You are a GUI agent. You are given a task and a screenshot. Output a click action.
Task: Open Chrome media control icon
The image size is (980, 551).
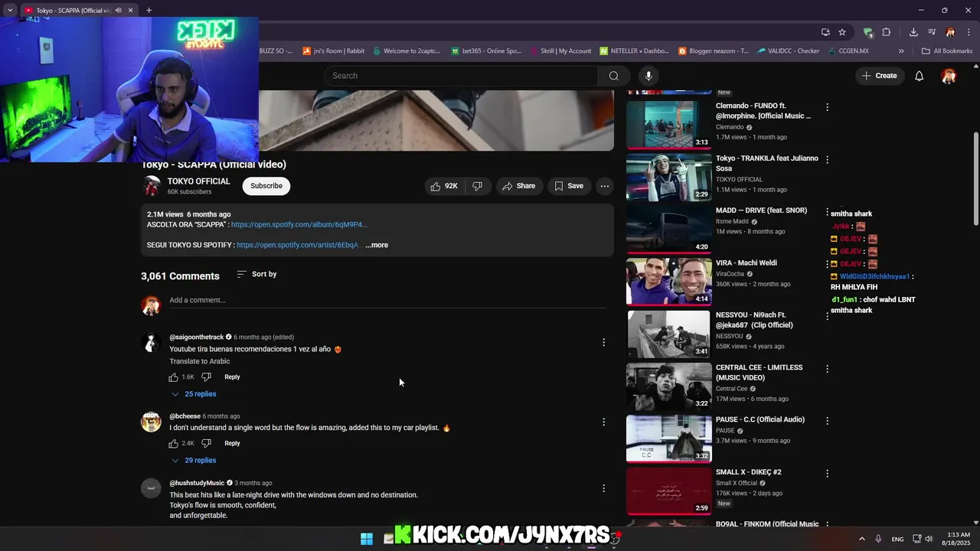click(932, 32)
